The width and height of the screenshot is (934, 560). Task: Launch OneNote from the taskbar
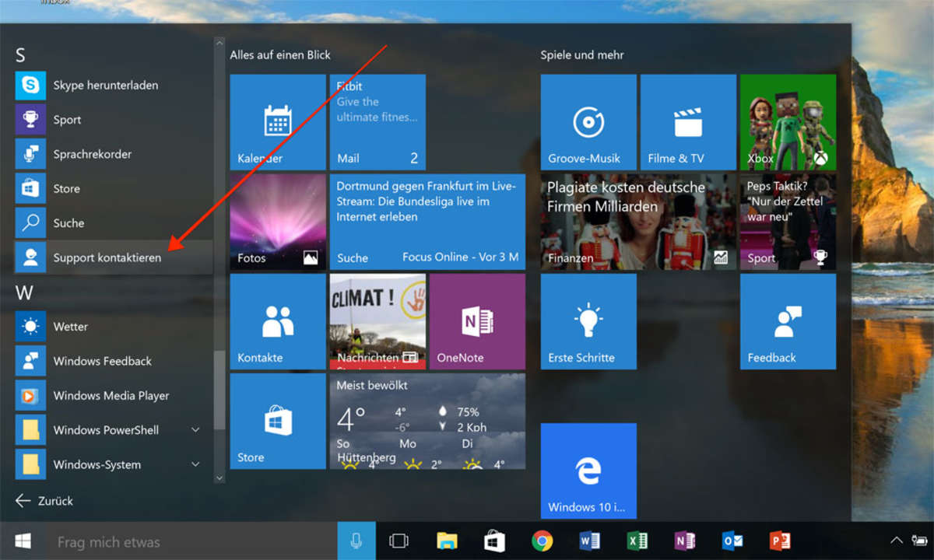pos(685,541)
